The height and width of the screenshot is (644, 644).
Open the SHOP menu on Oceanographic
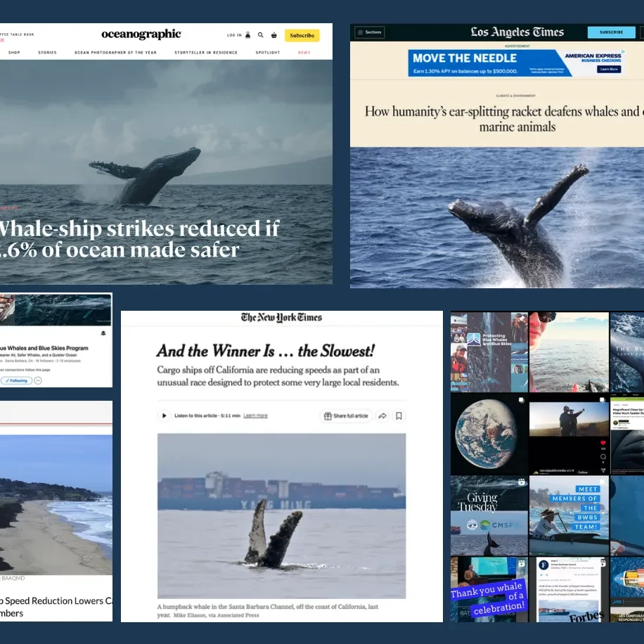click(x=14, y=52)
